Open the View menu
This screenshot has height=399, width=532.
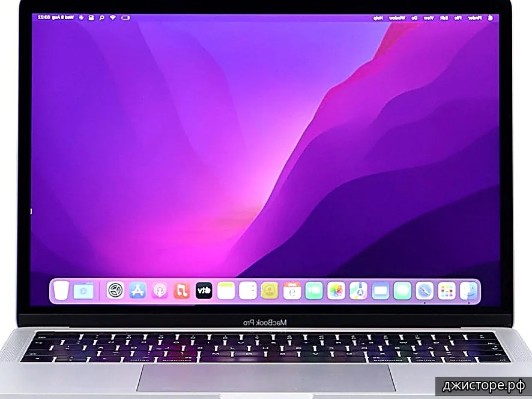[429, 18]
